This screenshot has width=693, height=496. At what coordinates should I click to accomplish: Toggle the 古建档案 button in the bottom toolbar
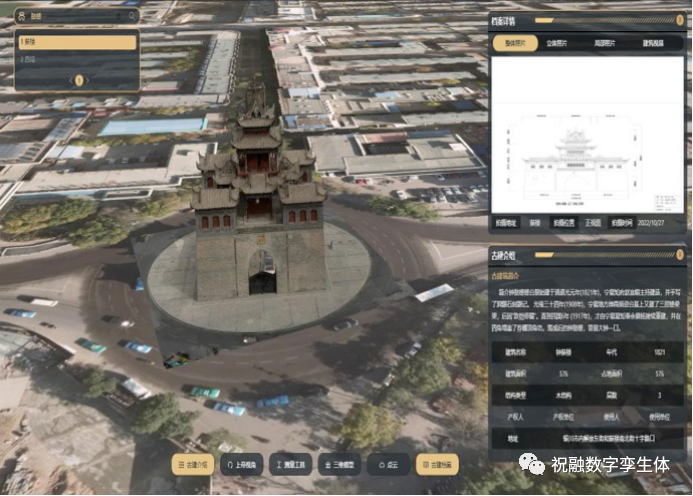point(437,465)
